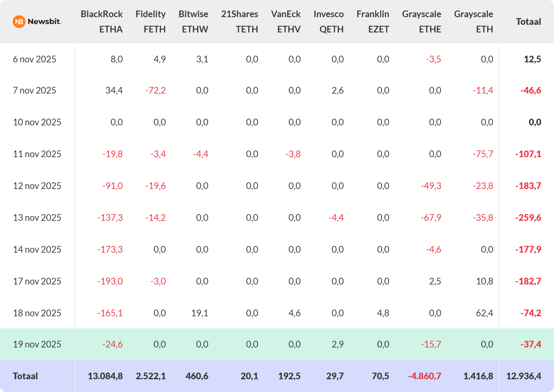This screenshot has width=554, height=392.
Task: Click the -72,2 Fidelity value
Action: coord(155,90)
